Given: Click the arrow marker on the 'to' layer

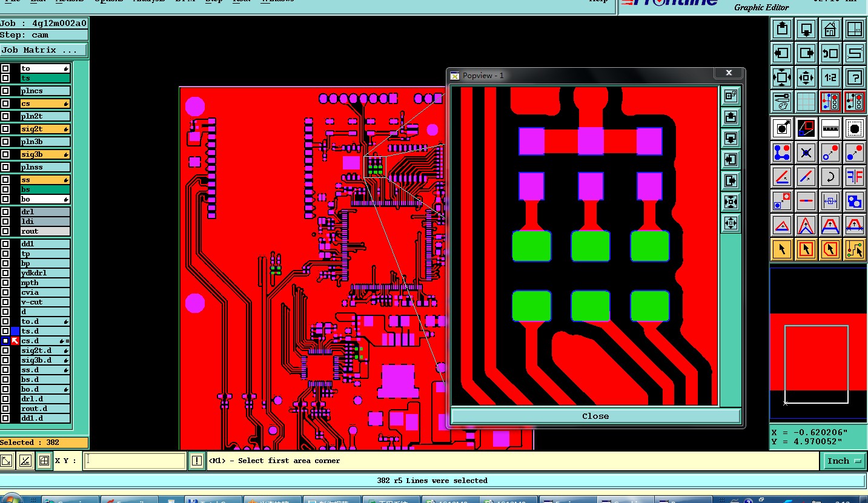Looking at the screenshot, I should pyautogui.click(x=65, y=68).
